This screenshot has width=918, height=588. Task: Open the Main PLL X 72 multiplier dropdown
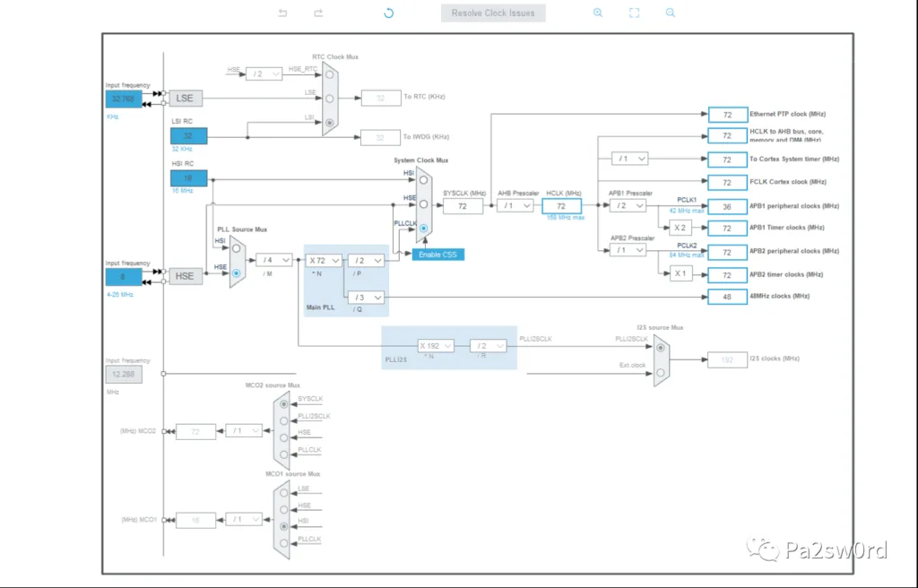[x=324, y=260]
